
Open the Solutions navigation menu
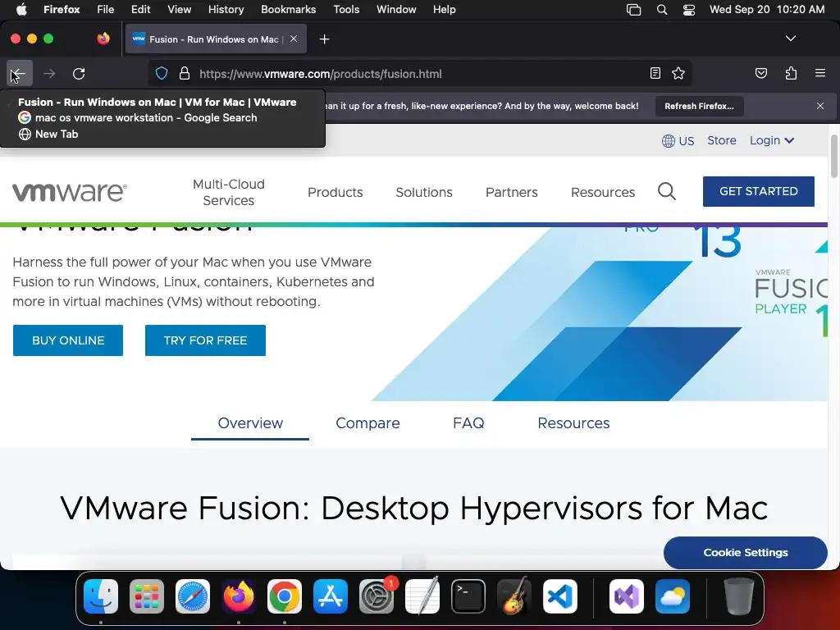(424, 192)
